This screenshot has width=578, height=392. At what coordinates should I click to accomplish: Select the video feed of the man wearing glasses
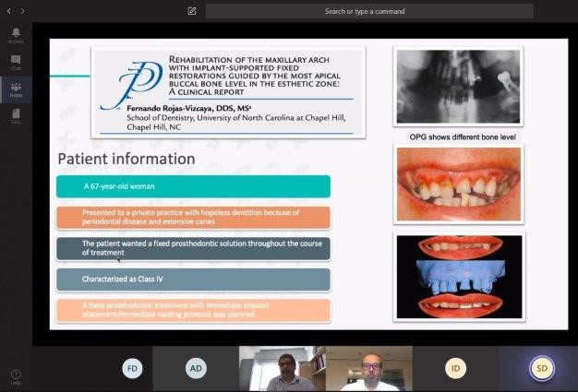(369, 368)
